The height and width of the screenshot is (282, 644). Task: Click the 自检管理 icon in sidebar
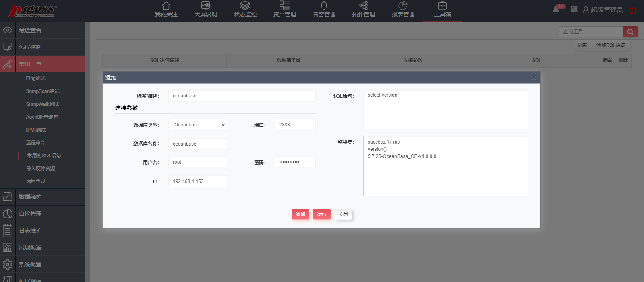click(x=8, y=214)
